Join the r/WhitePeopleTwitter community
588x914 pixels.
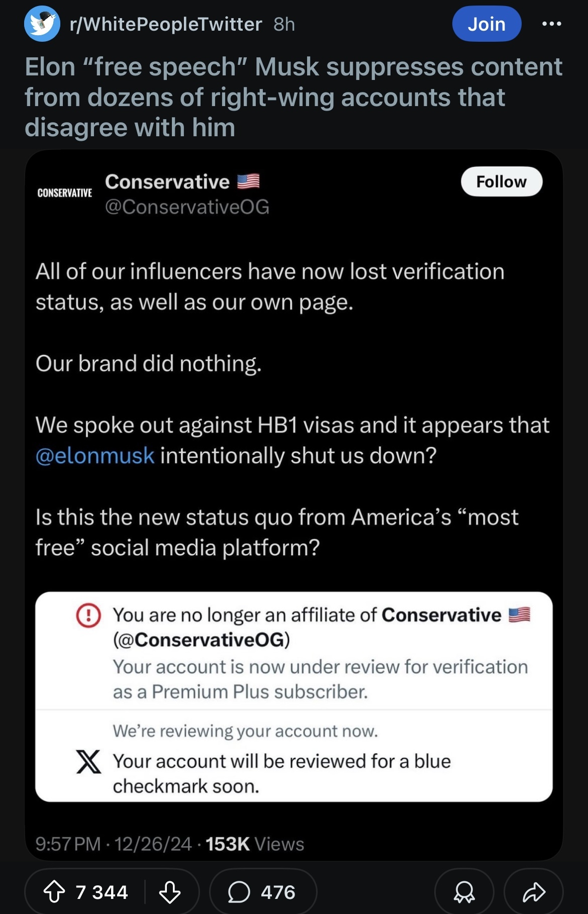[486, 24]
